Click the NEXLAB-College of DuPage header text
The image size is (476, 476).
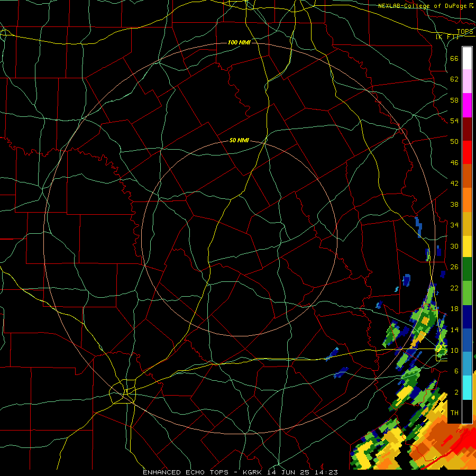point(423,6)
